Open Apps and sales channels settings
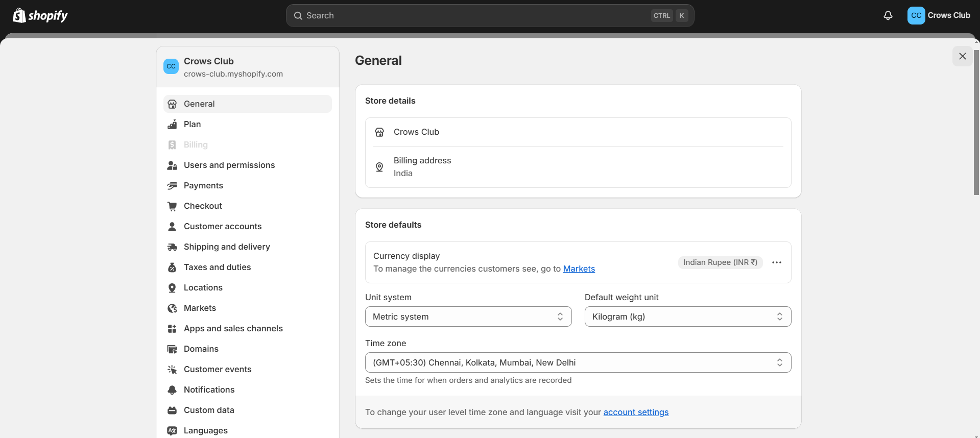Image resolution: width=980 pixels, height=438 pixels. [248, 328]
